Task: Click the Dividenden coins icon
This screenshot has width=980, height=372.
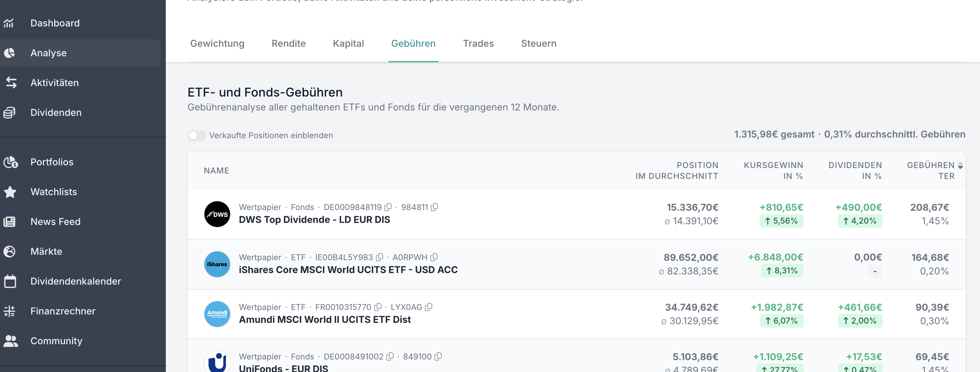Action: (9, 113)
